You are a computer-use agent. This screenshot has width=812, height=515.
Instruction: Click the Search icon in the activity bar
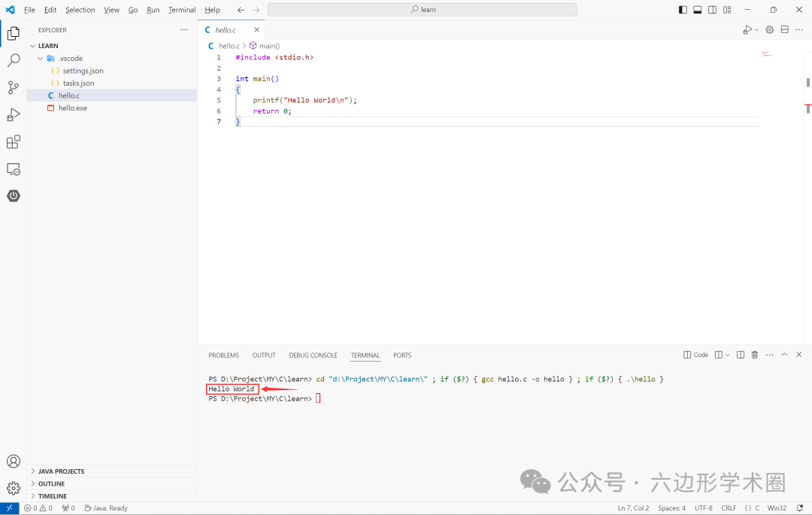pyautogui.click(x=13, y=61)
